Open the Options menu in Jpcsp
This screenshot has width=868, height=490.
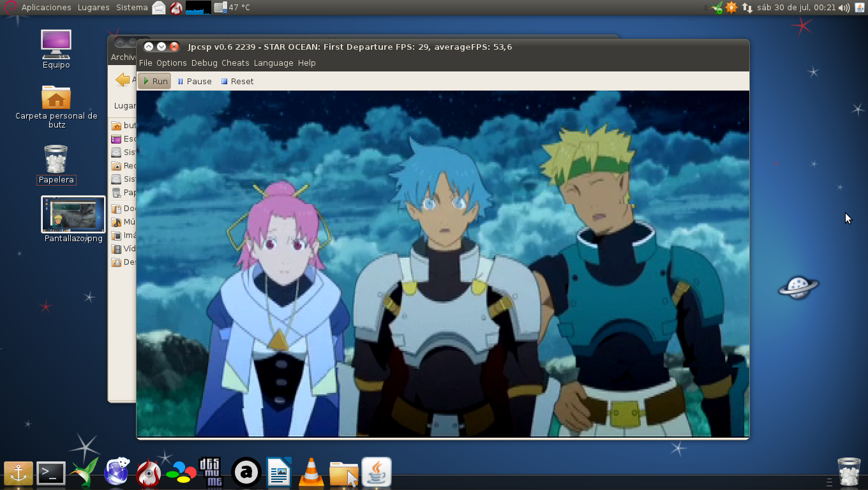click(172, 63)
